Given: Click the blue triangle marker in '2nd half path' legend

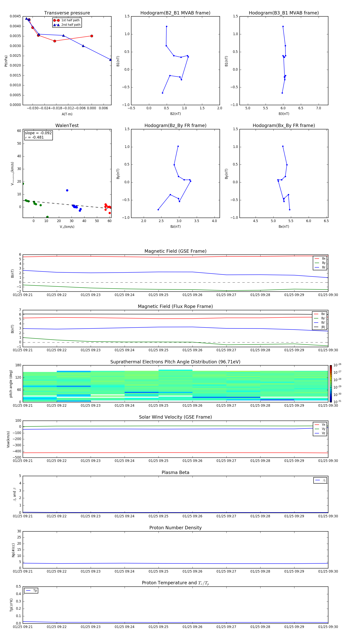Looking at the screenshot, I should pos(56,25).
